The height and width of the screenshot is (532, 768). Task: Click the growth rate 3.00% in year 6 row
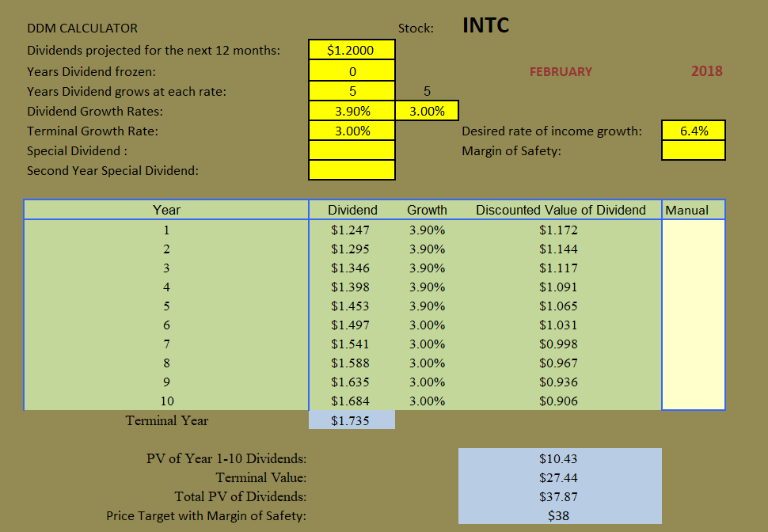click(427, 325)
